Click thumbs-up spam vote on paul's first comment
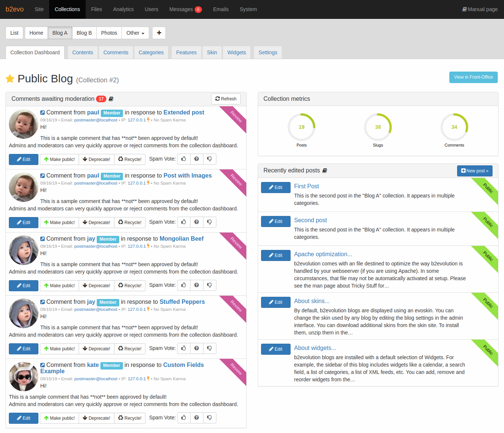 (x=184, y=159)
